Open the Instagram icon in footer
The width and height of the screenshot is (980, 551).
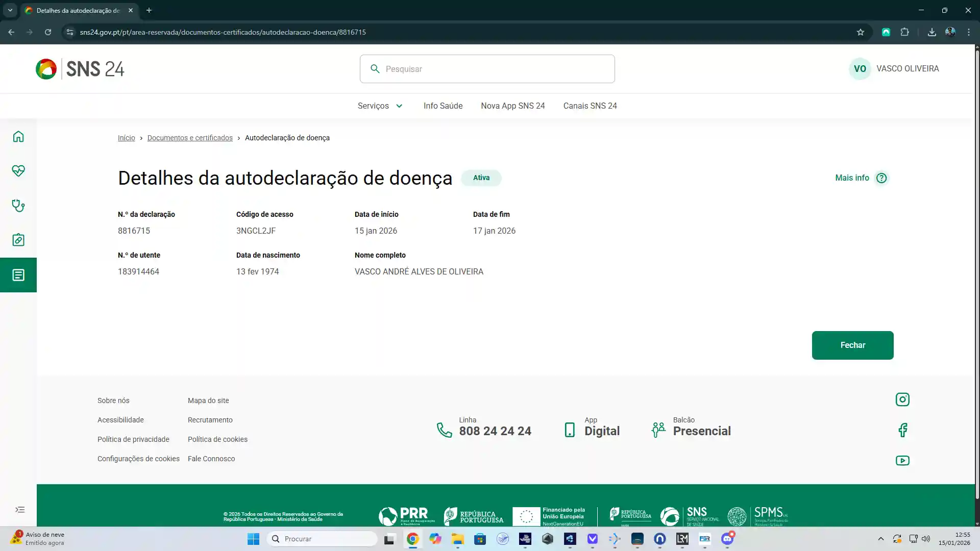(902, 399)
